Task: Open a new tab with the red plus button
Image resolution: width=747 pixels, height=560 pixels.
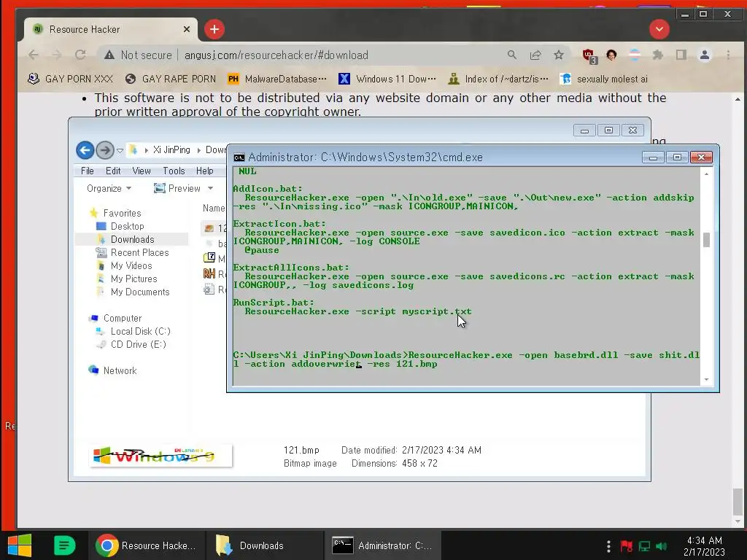Action: [214, 29]
